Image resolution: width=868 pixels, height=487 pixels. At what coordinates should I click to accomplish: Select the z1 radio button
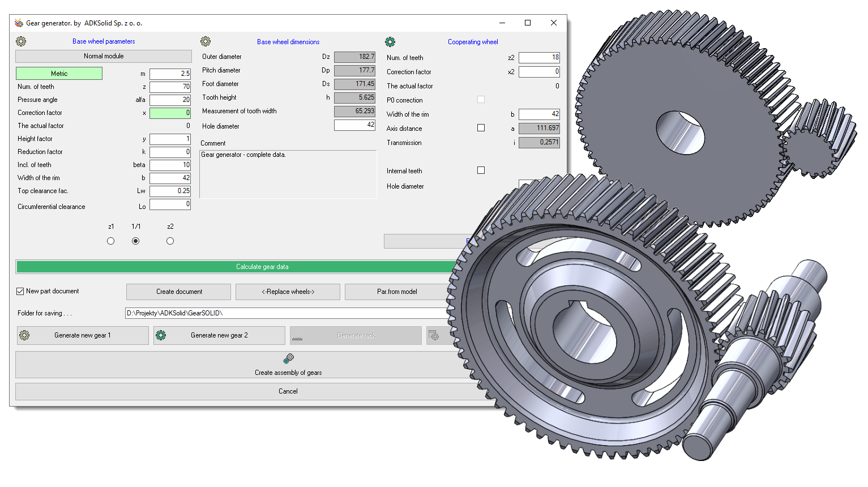(111, 241)
